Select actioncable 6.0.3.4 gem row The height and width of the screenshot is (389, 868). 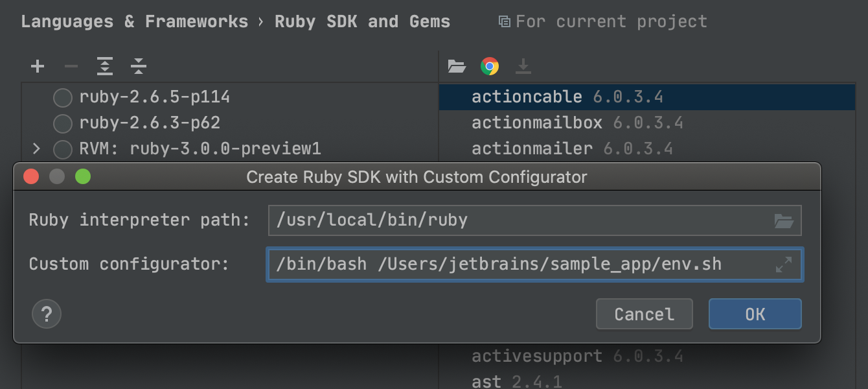[x=647, y=97]
